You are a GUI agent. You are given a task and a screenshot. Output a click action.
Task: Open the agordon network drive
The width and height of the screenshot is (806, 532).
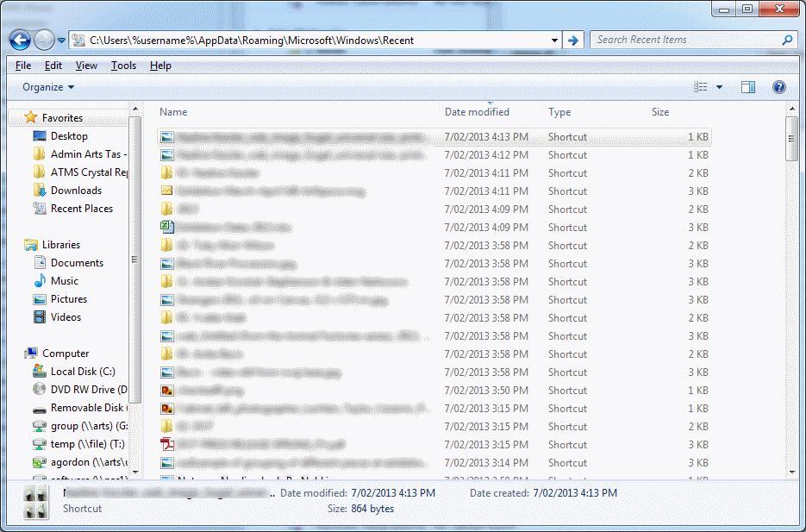tap(89, 462)
